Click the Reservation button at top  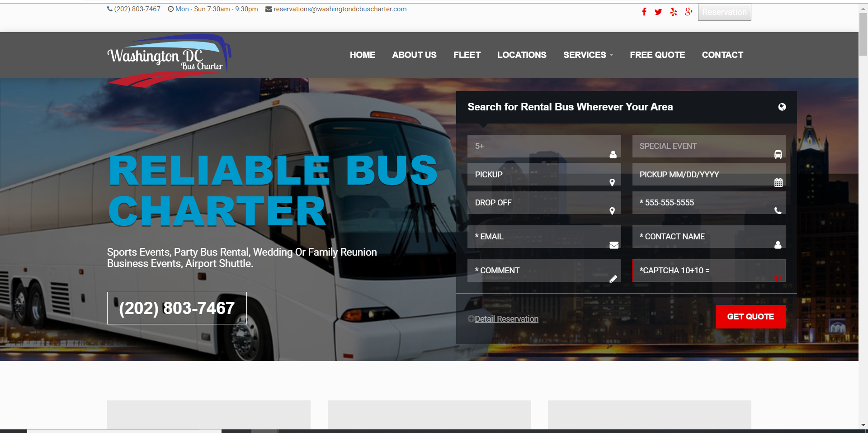(x=724, y=12)
